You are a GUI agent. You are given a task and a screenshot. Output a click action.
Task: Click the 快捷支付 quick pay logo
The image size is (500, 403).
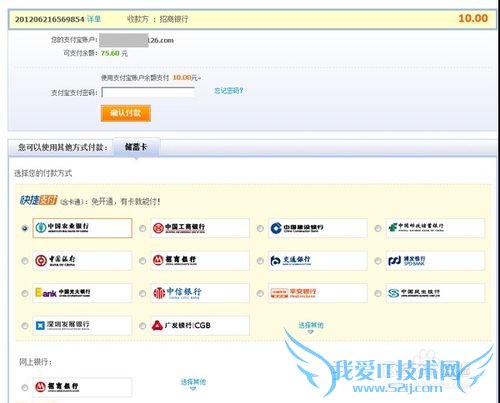39,200
